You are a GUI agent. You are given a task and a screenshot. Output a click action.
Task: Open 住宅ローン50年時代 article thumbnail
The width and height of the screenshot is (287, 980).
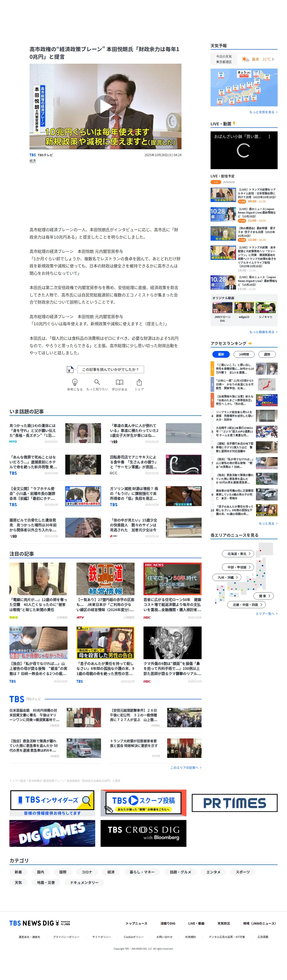(172, 579)
